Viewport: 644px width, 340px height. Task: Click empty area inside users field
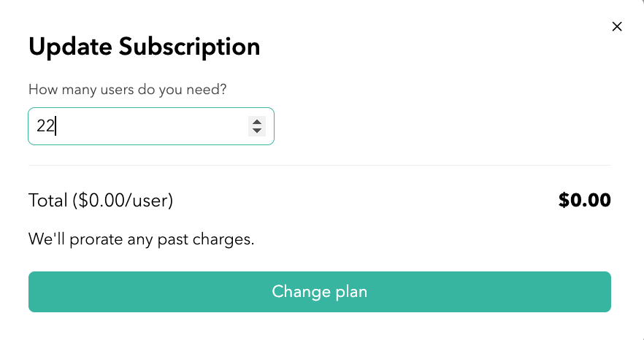(x=161, y=126)
